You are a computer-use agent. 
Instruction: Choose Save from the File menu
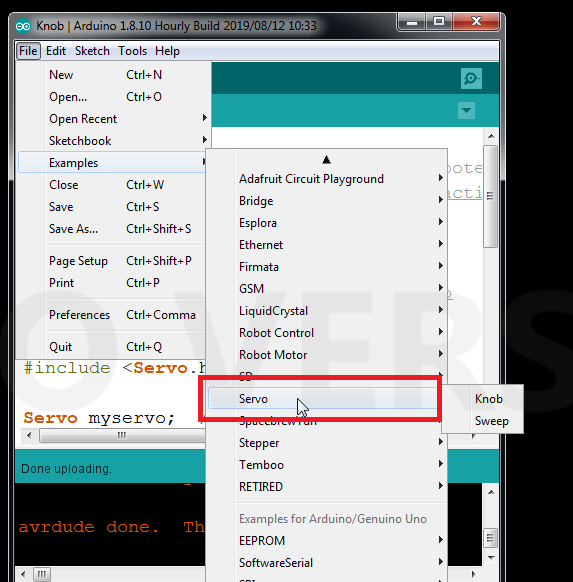(111, 207)
